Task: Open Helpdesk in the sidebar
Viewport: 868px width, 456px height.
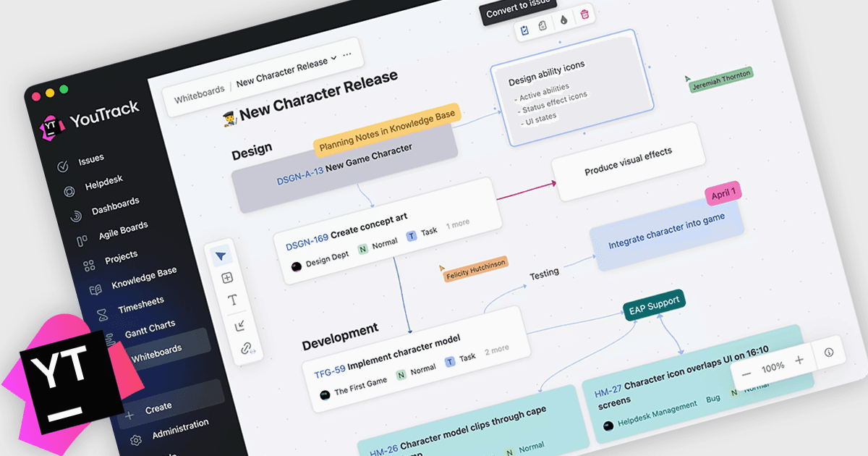Action: tap(95, 185)
